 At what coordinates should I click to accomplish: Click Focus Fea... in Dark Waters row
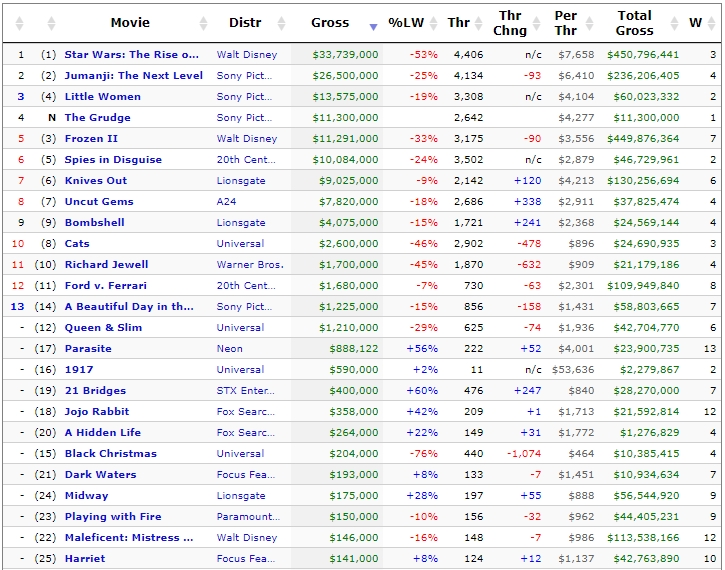pyautogui.click(x=246, y=475)
